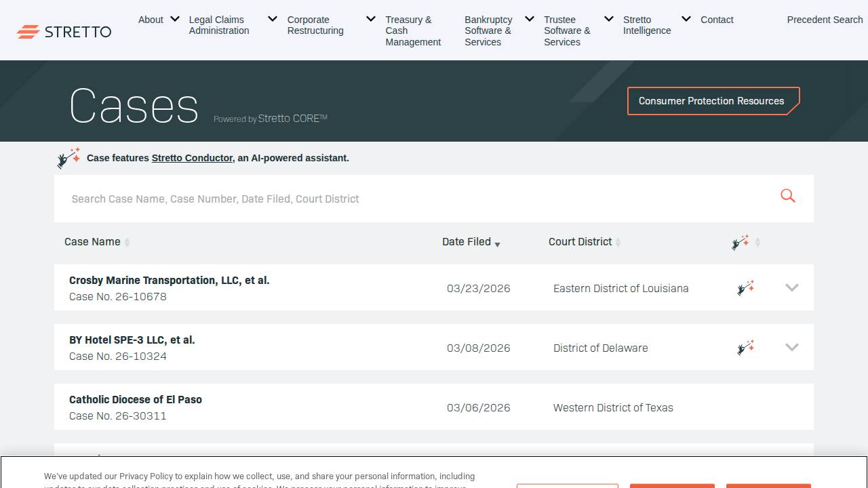Screen dimensions: 868x488
Task: Sort by Conductor column header icon
Action: click(741, 242)
